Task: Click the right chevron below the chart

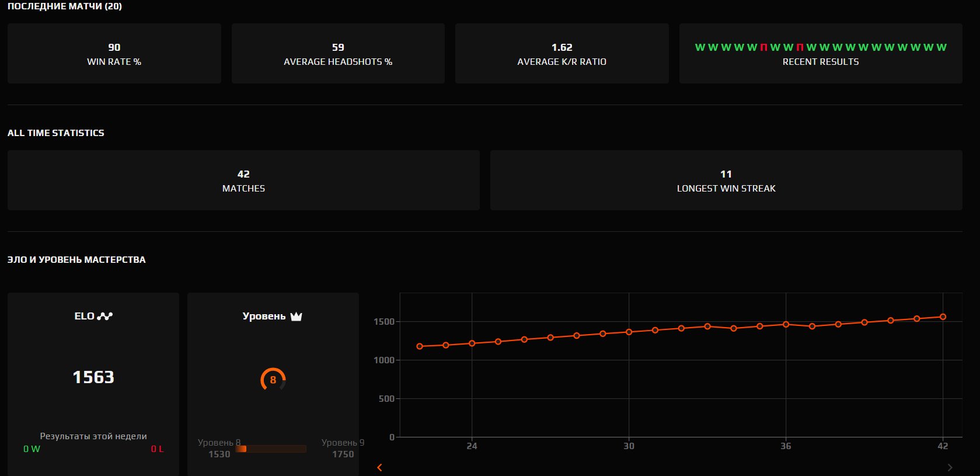Action: (950, 467)
